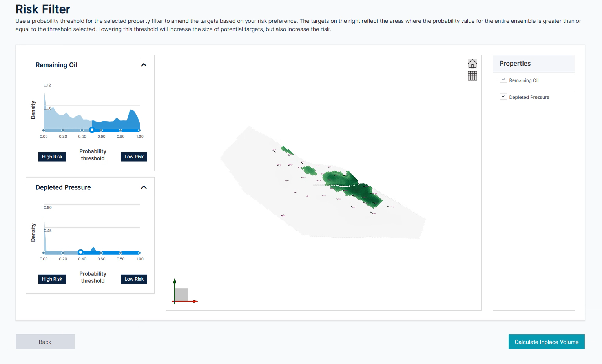Screen dimensions: 602x364
Task: Click the home reset-view icon
Action: pos(472,64)
